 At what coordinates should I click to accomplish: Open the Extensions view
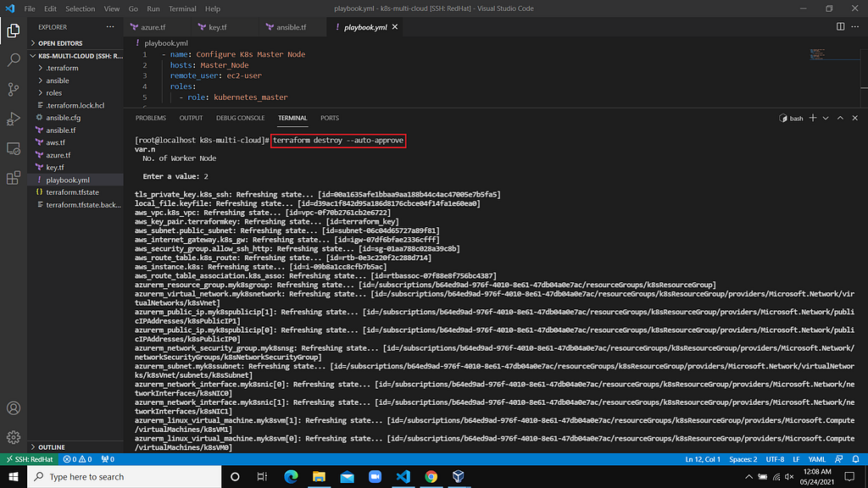[x=14, y=178]
